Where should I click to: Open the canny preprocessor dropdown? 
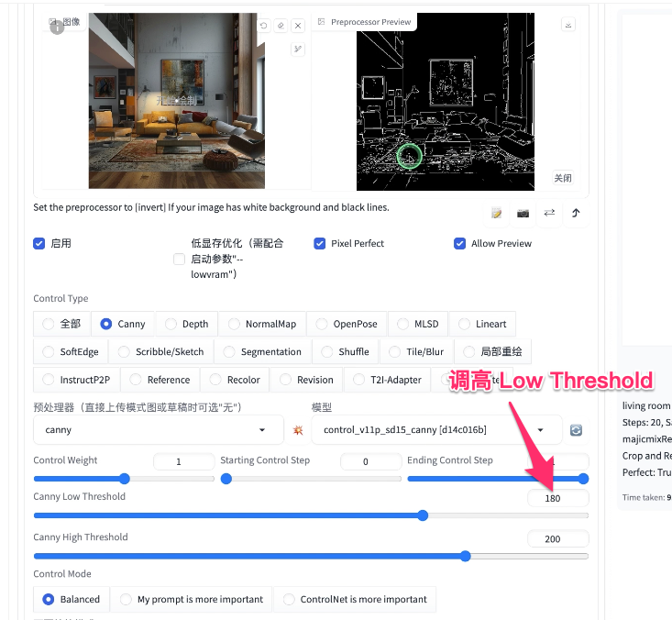[x=158, y=430]
